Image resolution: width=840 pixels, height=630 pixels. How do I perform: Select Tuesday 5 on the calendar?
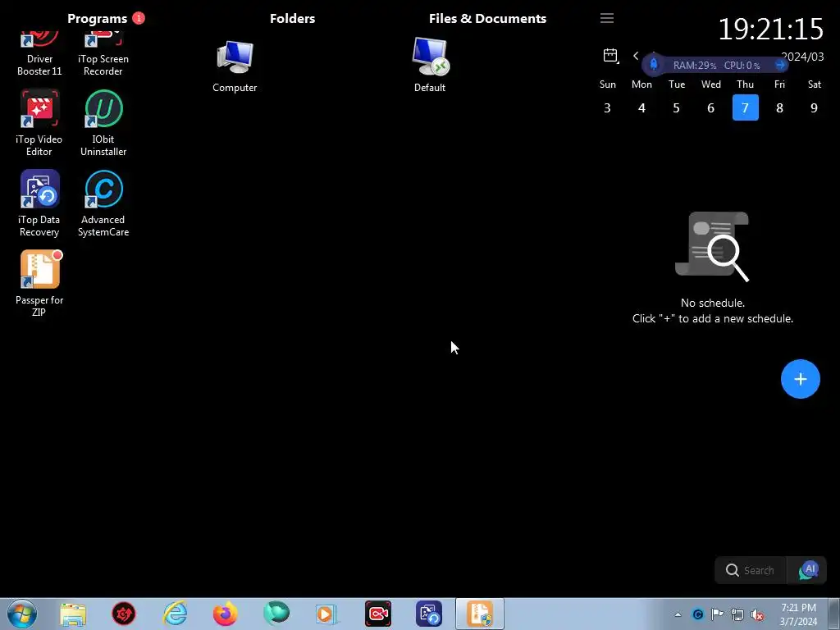click(x=676, y=107)
